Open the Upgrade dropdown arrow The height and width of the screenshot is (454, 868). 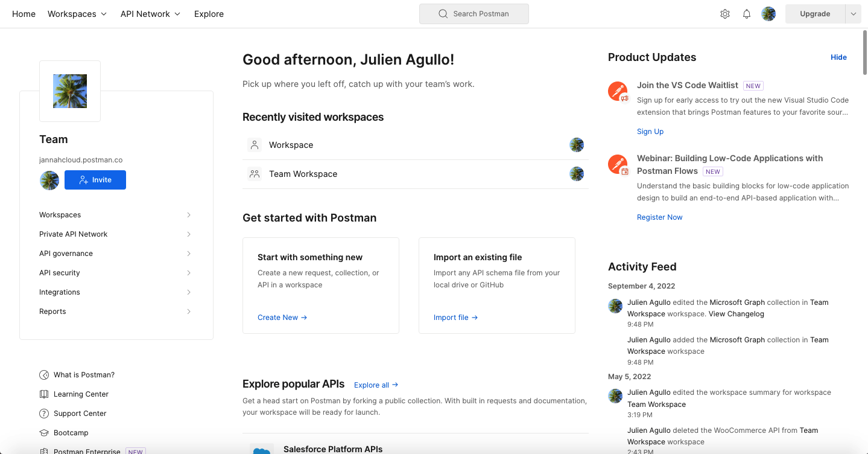[854, 13]
